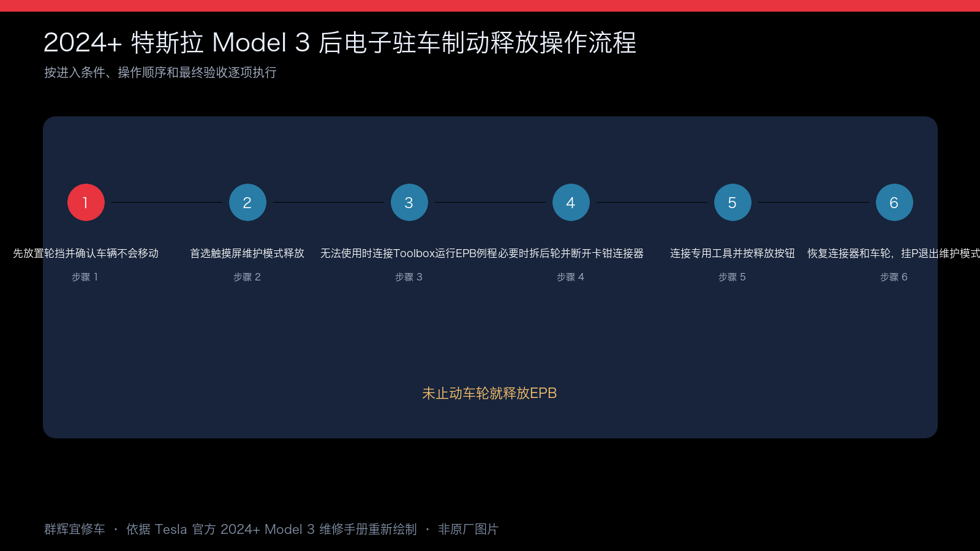The width and height of the screenshot is (980, 551).
Task: Click the blue circle numbered 3
Action: click(x=409, y=203)
